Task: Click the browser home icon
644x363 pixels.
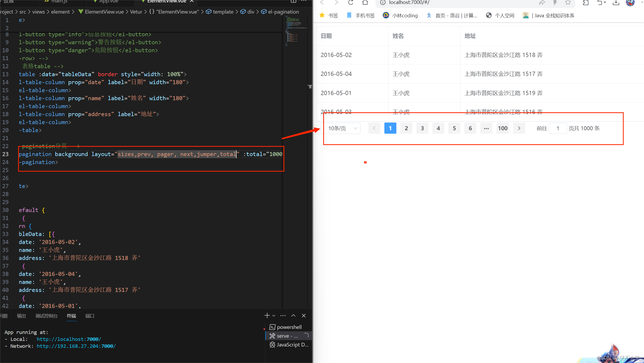Action: coord(365,3)
